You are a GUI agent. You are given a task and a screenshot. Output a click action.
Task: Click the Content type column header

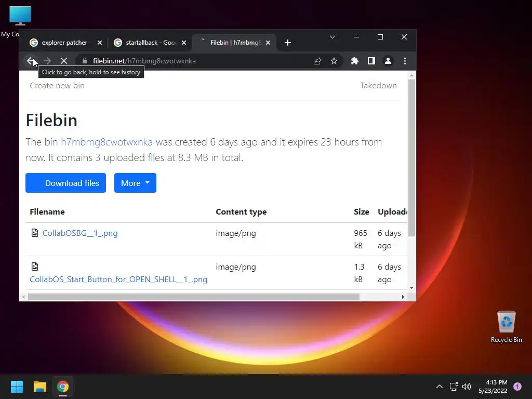tap(241, 212)
